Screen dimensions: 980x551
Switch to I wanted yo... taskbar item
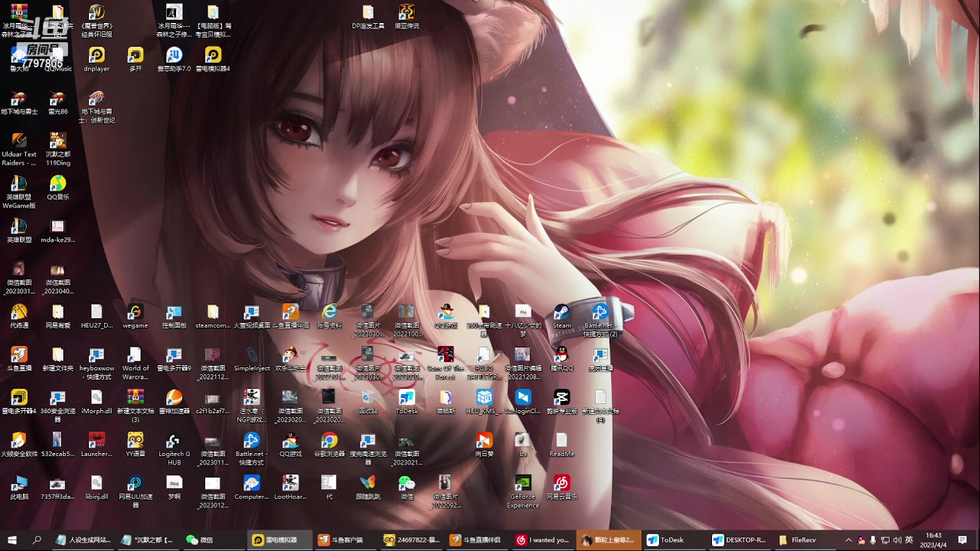[543, 540]
